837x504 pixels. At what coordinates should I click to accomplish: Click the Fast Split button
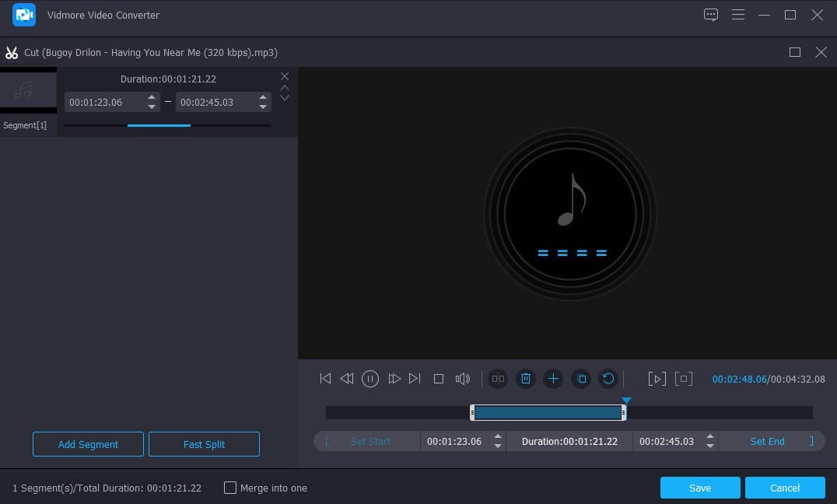tap(204, 444)
